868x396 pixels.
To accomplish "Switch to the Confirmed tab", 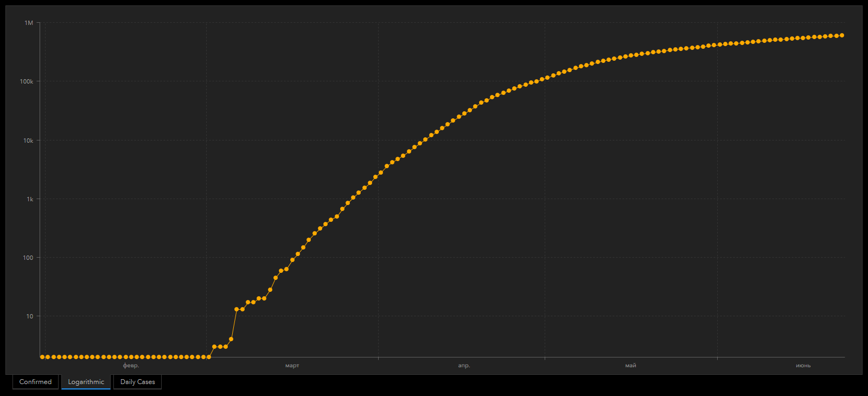I will tap(35, 382).
